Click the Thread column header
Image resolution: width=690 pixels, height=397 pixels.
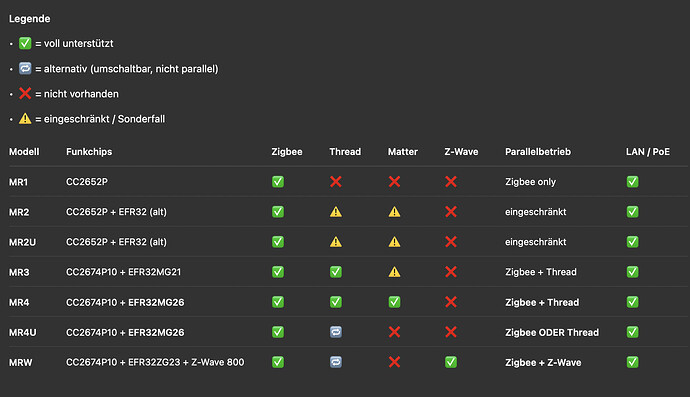pos(345,152)
